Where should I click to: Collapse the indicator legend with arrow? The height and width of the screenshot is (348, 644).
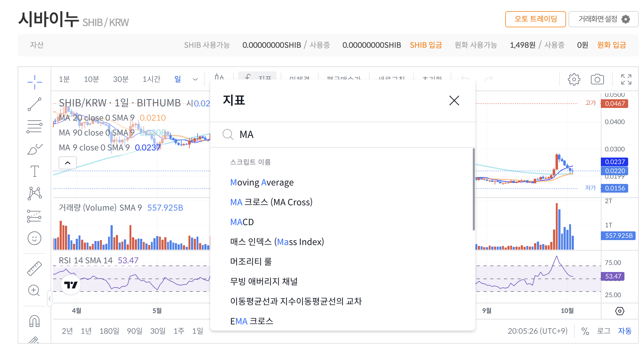coord(68,163)
